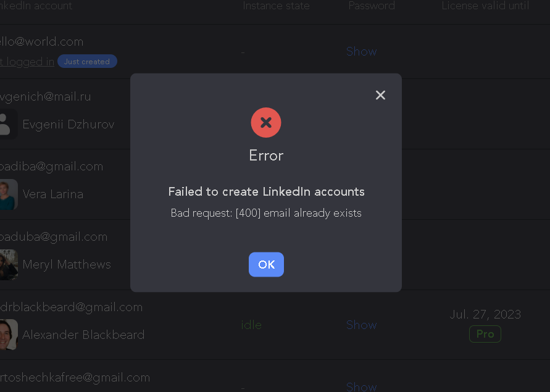This screenshot has width=550, height=392.
Task: Click Evgenii Dzhurov's placeholder avatar icon
Action: click(x=8, y=124)
